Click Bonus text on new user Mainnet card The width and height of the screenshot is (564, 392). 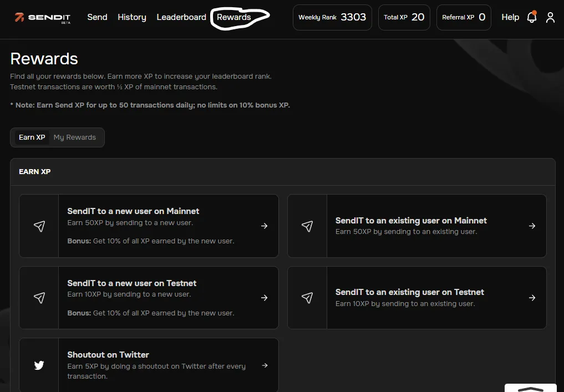(151, 241)
